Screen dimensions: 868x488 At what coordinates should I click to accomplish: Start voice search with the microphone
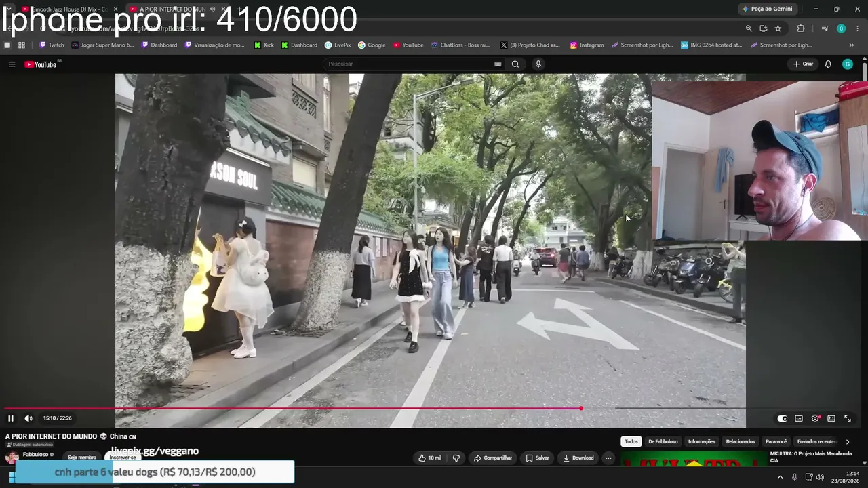point(538,64)
